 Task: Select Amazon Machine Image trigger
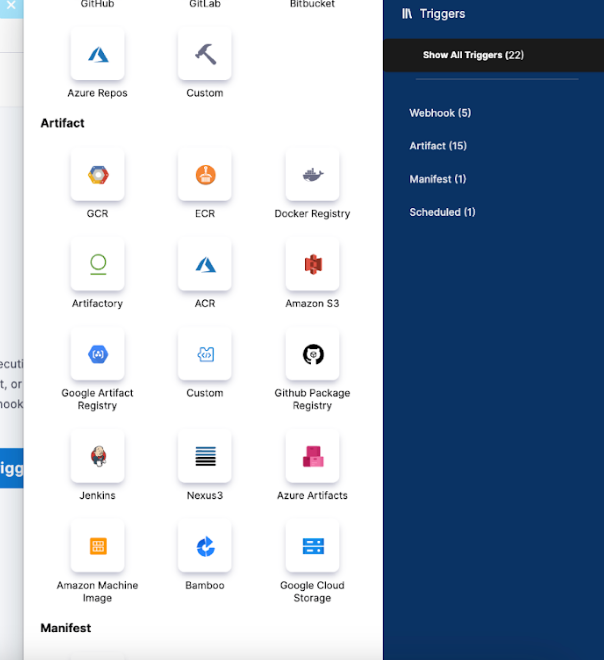pyautogui.click(x=98, y=547)
